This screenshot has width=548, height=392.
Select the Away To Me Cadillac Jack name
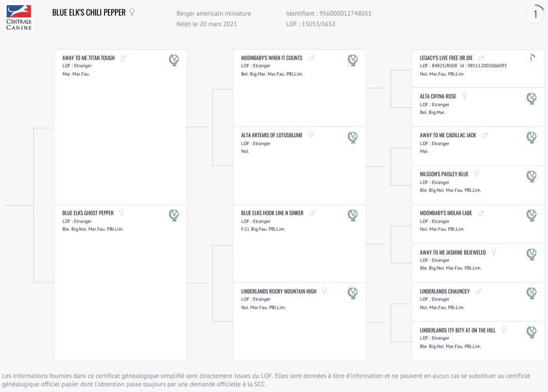click(448, 135)
